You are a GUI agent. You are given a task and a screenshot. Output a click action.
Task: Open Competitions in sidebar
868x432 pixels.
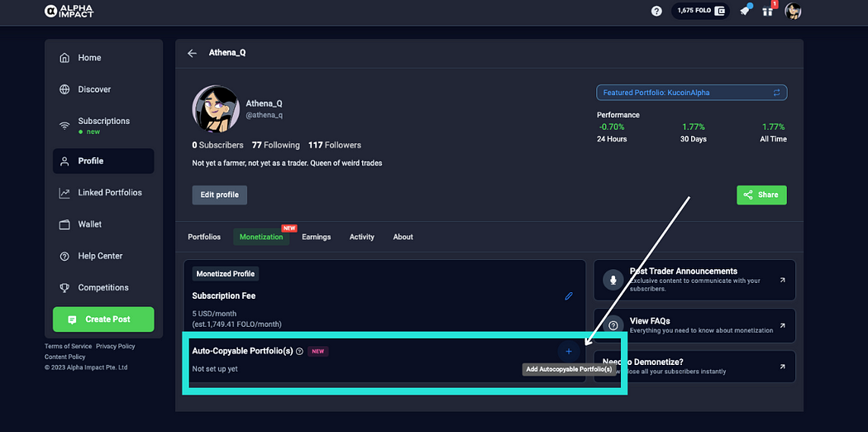pyautogui.click(x=103, y=287)
